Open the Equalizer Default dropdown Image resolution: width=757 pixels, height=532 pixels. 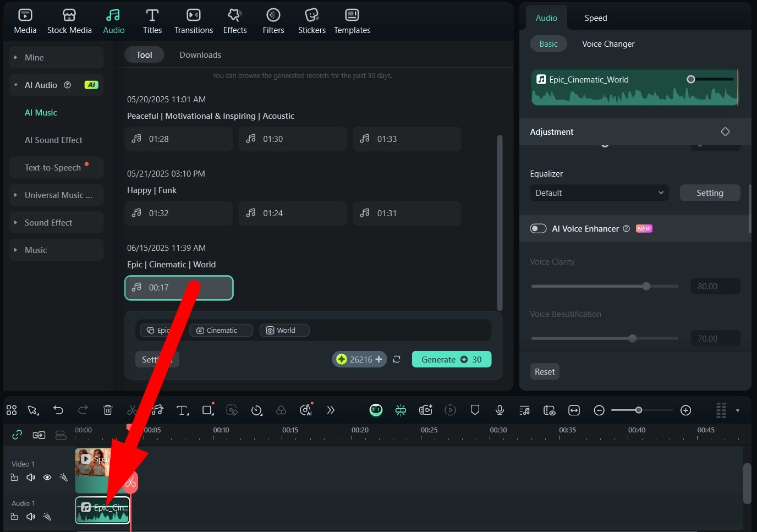[599, 193]
